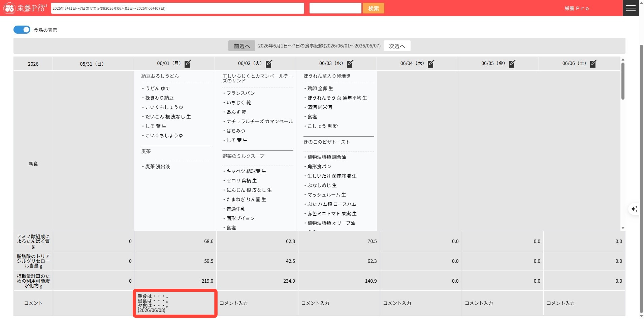Click food item ナチュラルチーズ カマンベール
This screenshot has height=319, width=644.
click(x=260, y=121)
